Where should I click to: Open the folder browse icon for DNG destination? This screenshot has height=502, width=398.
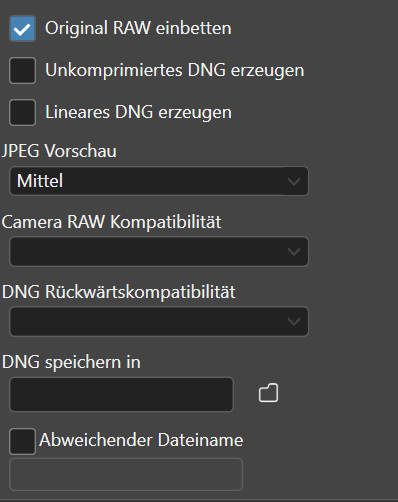(268, 393)
